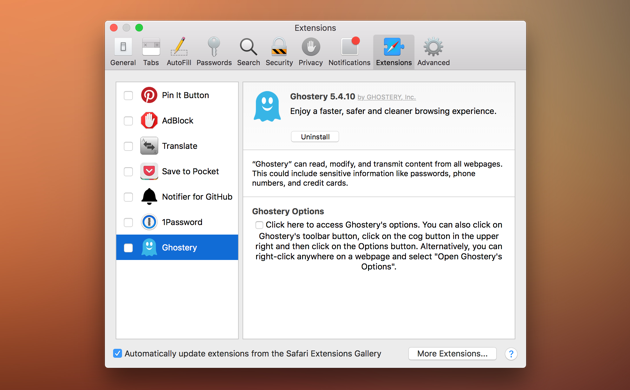
Task: Enable the 1Password extension checkbox
Action: 128,223
